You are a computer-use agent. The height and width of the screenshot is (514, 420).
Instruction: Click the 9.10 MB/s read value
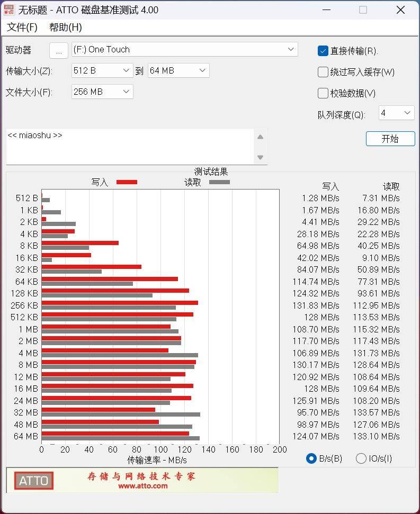click(381, 258)
